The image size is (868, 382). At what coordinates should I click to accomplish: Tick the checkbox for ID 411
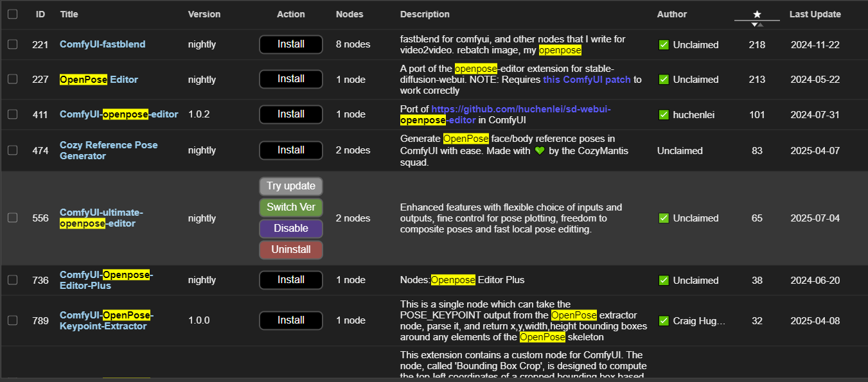(12, 114)
